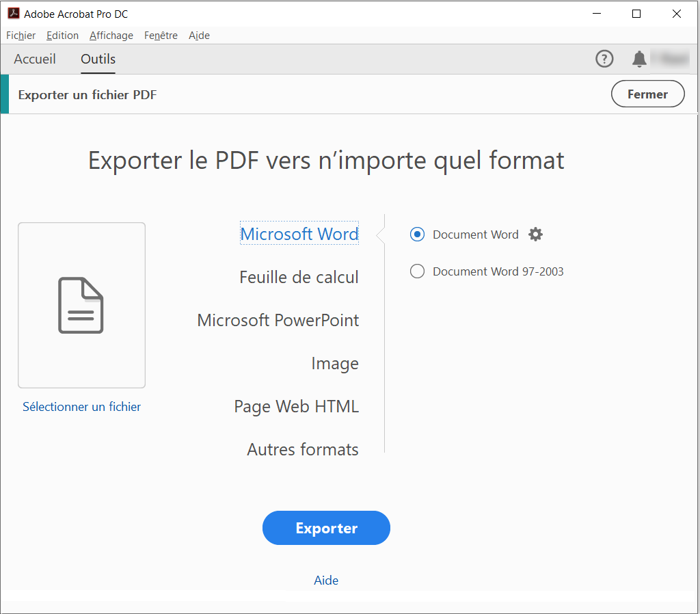Image resolution: width=700 pixels, height=614 pixels.
Task: Choose Image export format
Action: 335,364
